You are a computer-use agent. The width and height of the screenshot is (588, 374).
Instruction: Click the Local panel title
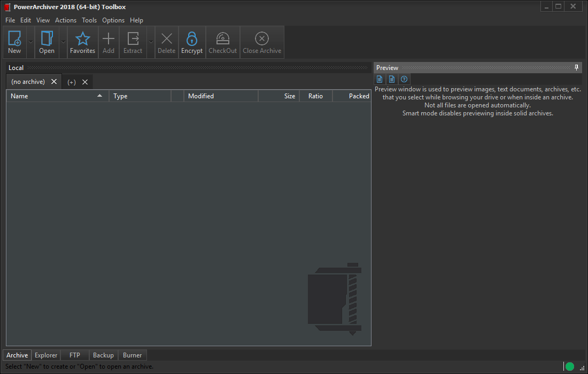coord(16,67)
